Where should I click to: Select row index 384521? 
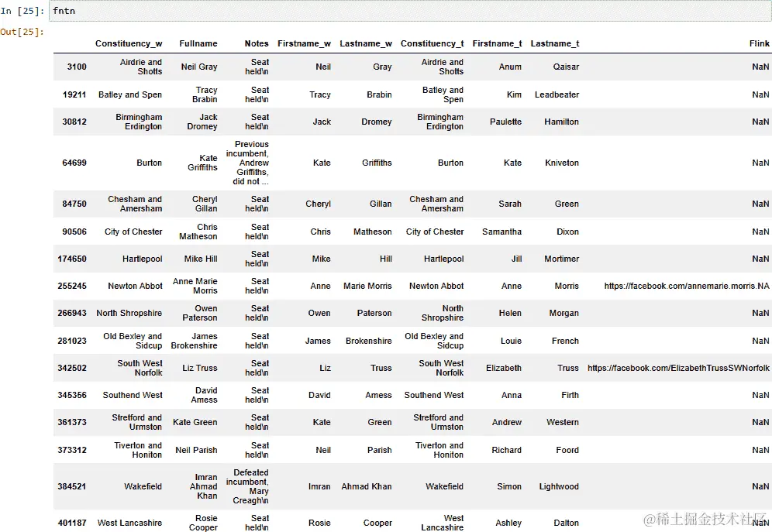[x=72, y=486]
